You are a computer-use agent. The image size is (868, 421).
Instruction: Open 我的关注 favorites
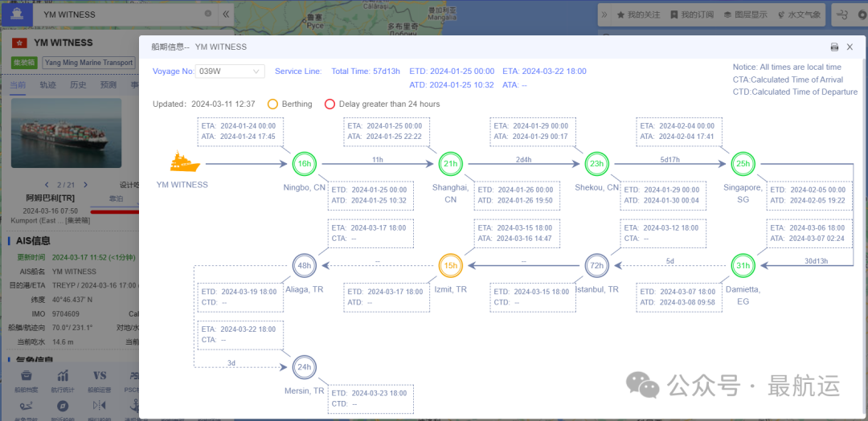pos(639,15)
